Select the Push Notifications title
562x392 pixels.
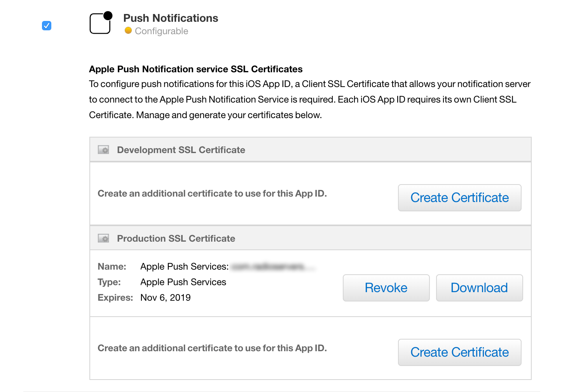click(x=170, y=18)
